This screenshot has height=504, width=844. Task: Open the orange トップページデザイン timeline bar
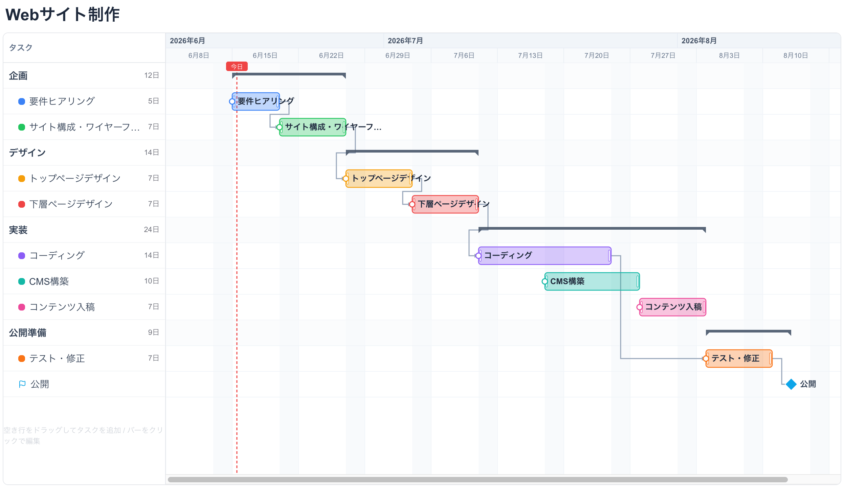tap(379, 178)
